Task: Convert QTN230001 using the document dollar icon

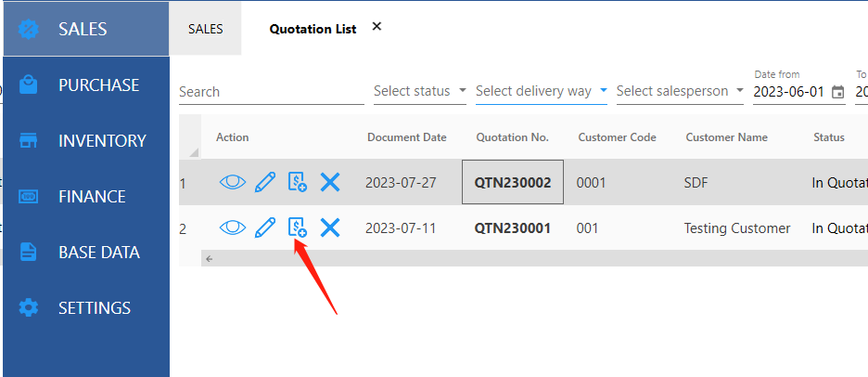Action: [297, 227]
